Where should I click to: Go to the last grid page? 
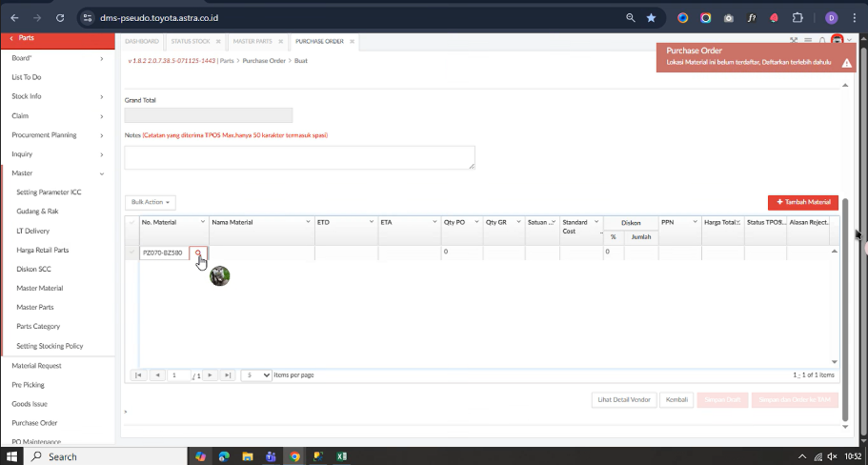tap(227, 375)
